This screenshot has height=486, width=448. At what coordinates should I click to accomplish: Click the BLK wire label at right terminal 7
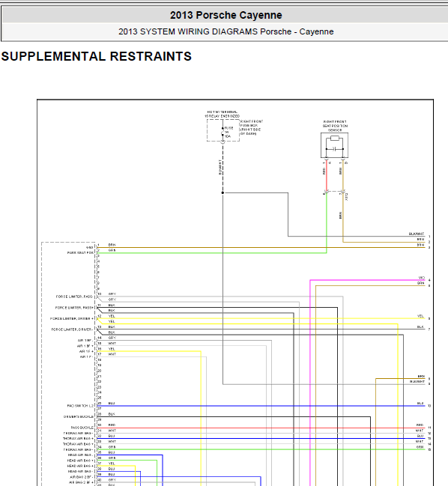click(x=420, y=327)
